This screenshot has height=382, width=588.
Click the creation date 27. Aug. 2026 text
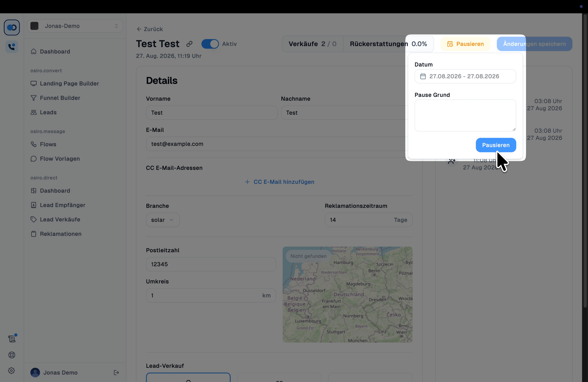pos(168,56)
